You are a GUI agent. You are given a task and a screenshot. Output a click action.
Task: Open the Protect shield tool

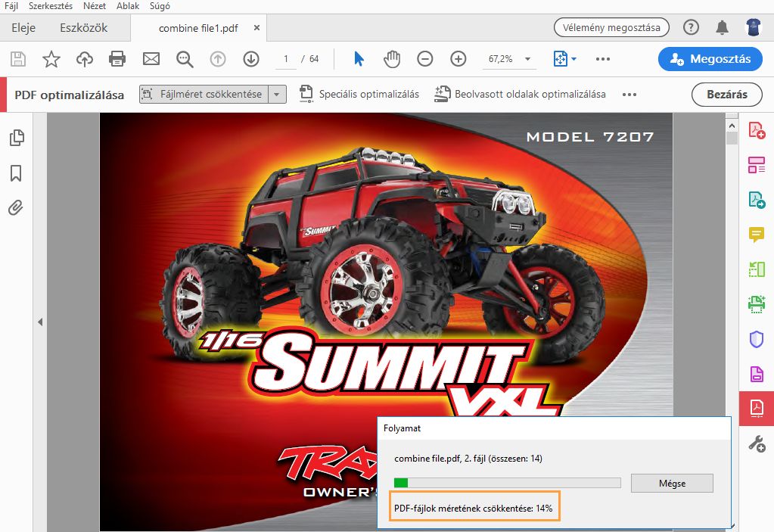click(757, 339)
